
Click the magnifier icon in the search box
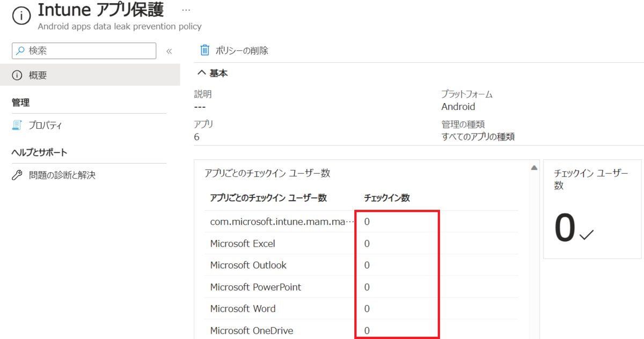pos(20,51)
